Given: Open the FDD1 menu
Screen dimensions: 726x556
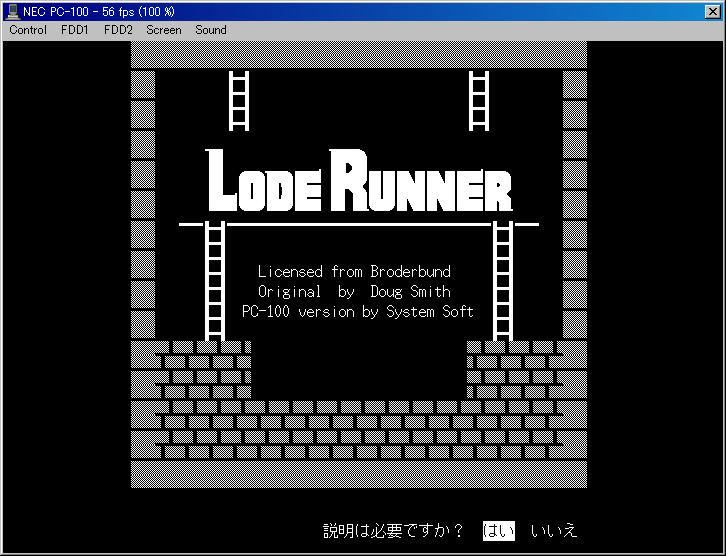Looking at the screenshot, I should [75, 30].
